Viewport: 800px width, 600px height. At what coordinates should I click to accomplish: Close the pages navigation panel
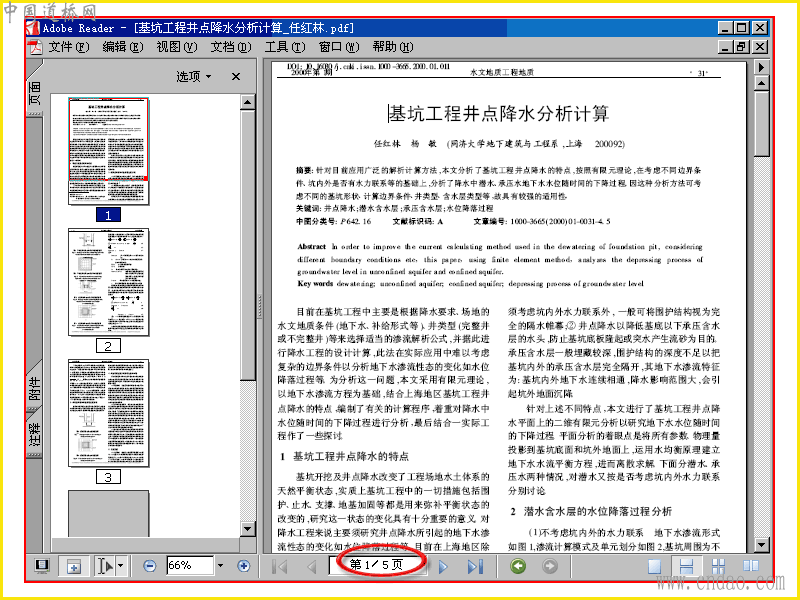(236, 77)
